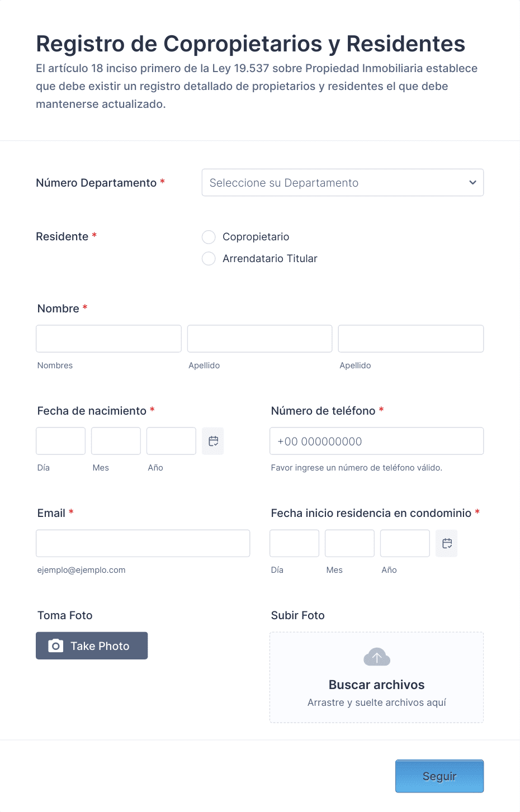Select the Arrendatario Titular radio option

click(x=209, y=259)
